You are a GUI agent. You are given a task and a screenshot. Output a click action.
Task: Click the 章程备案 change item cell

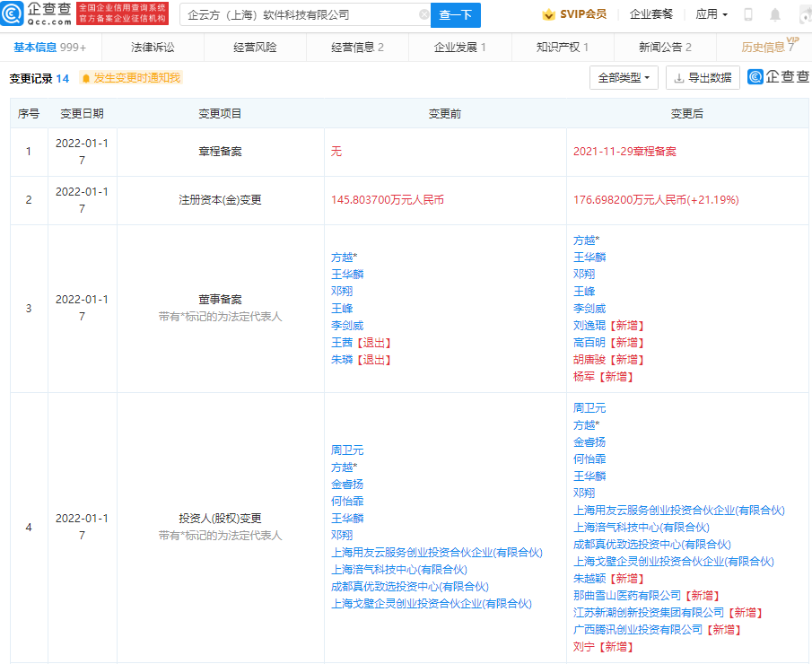point(220,152)
